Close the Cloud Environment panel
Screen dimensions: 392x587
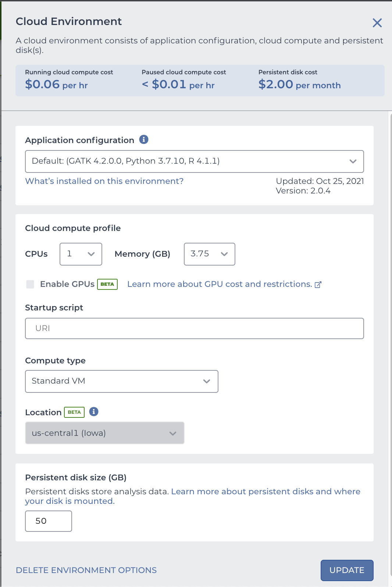pos(377,23)
